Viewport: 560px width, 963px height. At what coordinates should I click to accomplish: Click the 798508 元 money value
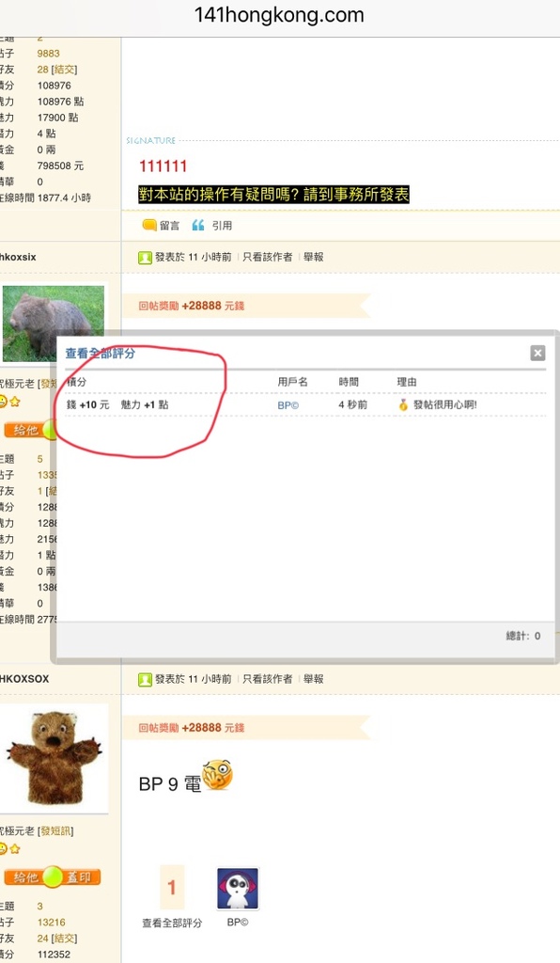click(x=61, y=166)
